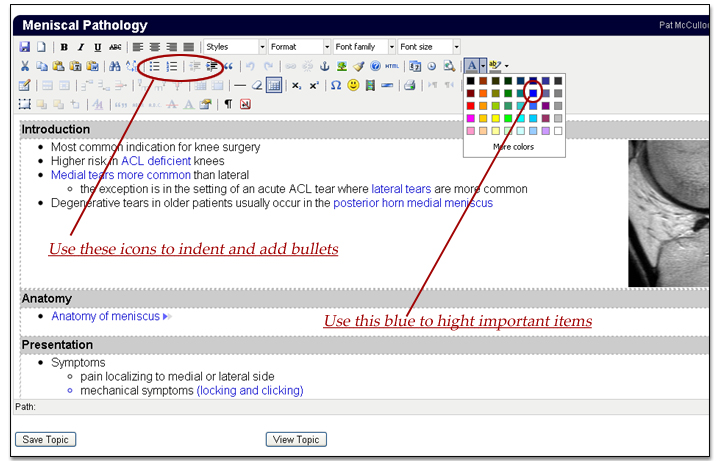Insert embedded media with film icon
This screenshot has width=720, height=461.
370,85
